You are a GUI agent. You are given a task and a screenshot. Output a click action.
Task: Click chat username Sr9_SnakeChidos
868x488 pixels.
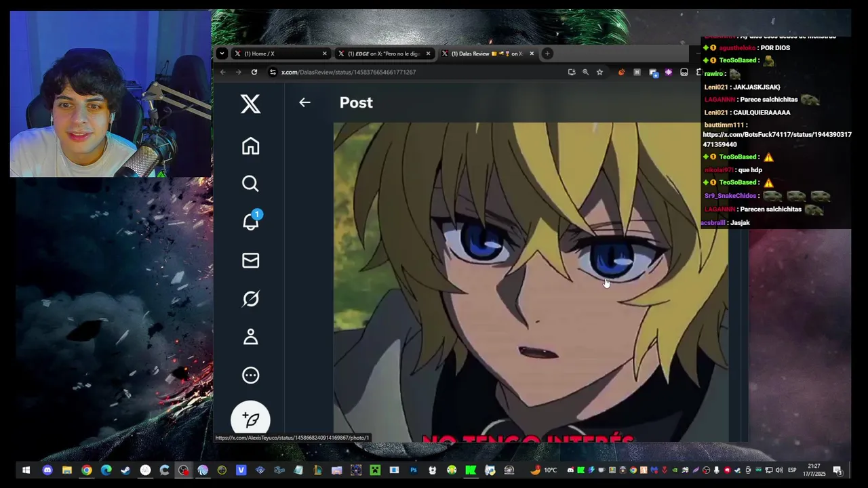(x=730, y=196)
